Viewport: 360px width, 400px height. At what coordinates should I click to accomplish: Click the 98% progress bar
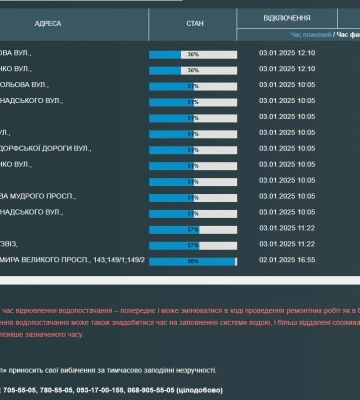pos(193,262)
